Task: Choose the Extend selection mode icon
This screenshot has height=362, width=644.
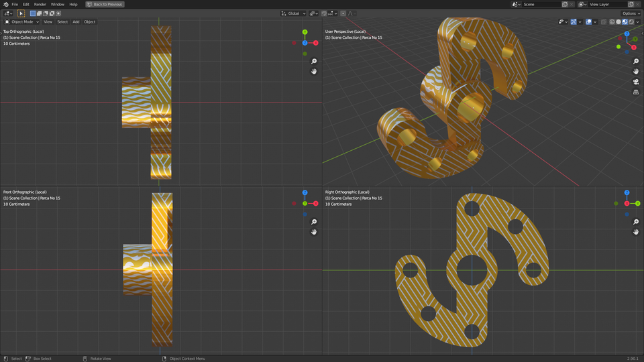Action: tap(40, 13)
